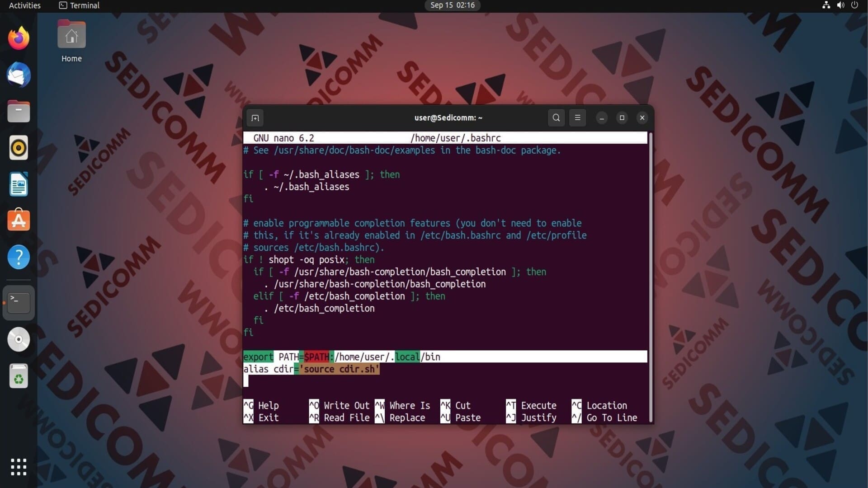Launch Firefox from the dock
Image resolution: width=868 pixels, height=488 pixels.
[19, 38]
